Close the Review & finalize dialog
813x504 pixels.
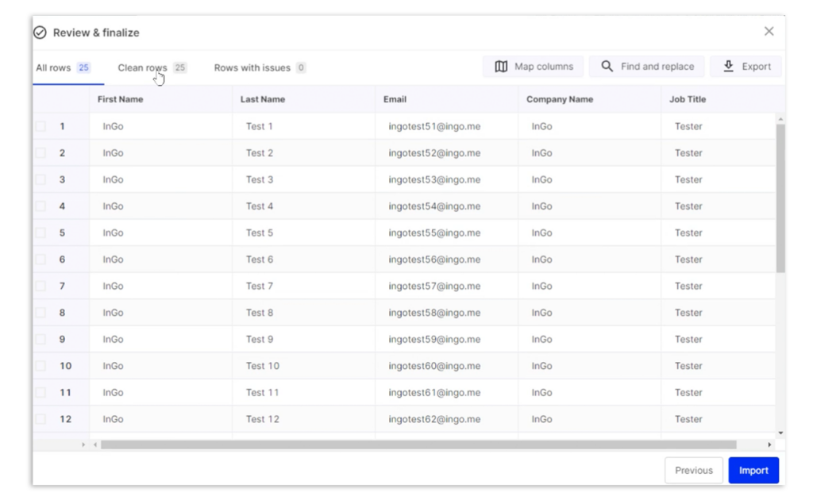(x=769, y=31)
